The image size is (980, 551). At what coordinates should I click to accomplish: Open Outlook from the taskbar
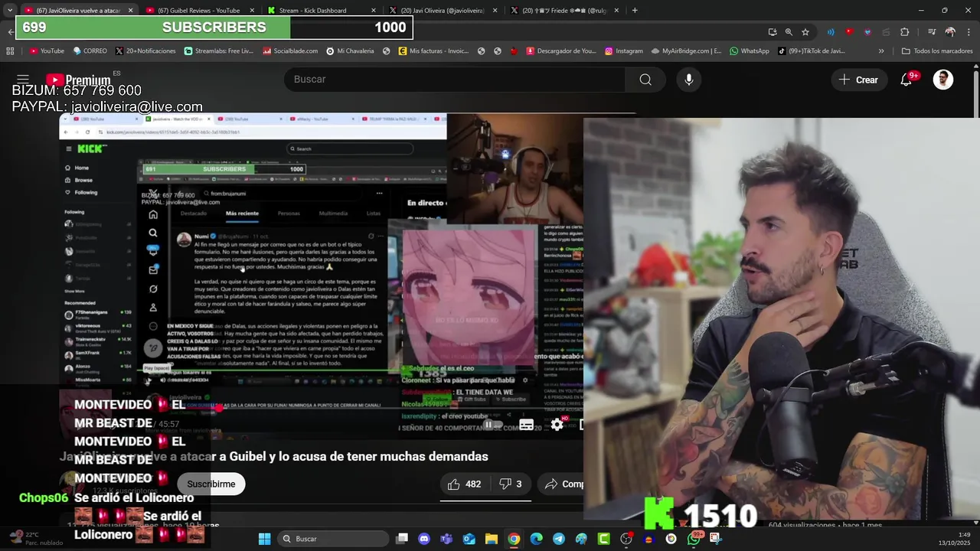pos(469,539)
